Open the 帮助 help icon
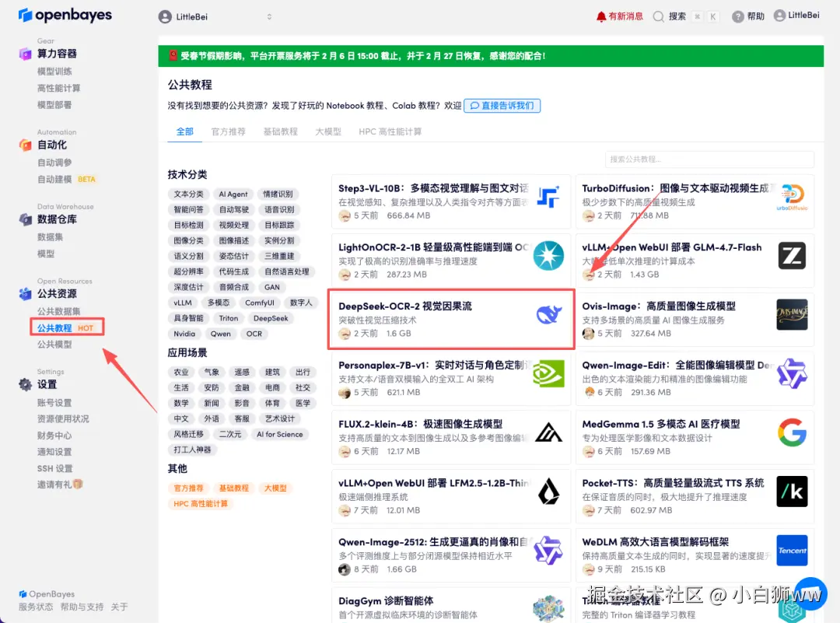 pos(737,16)
